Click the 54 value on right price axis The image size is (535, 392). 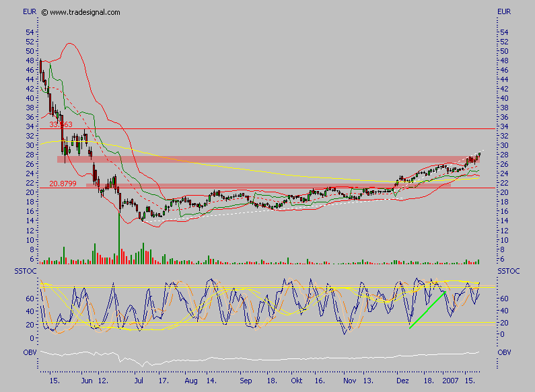501,32
